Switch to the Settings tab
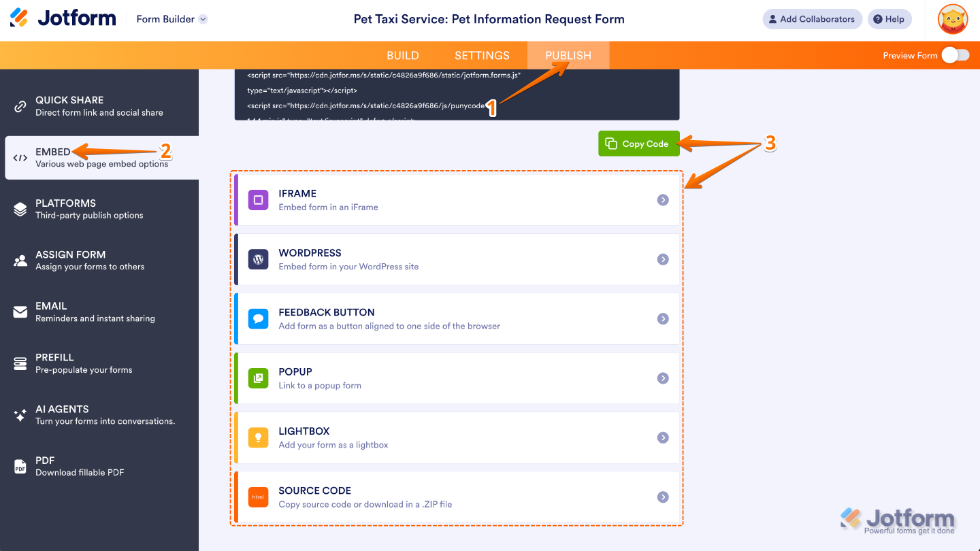980x551 pixels. [x=482, y=55]
